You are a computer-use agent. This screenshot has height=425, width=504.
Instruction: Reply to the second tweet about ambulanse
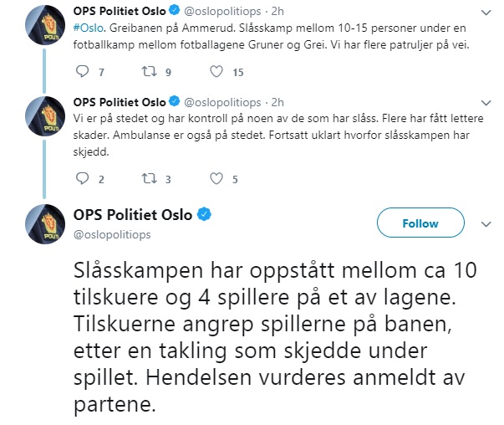click(x=81, y=178)
